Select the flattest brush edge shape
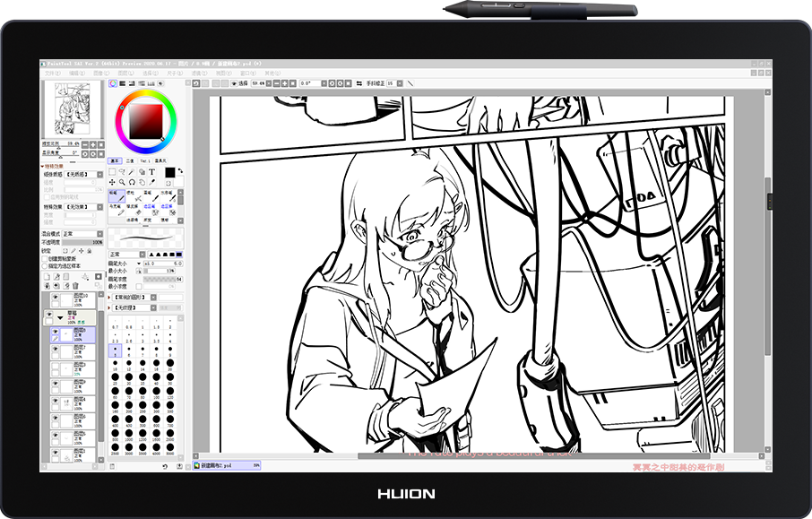The image size is (812, 519). [x=179, y=255]
